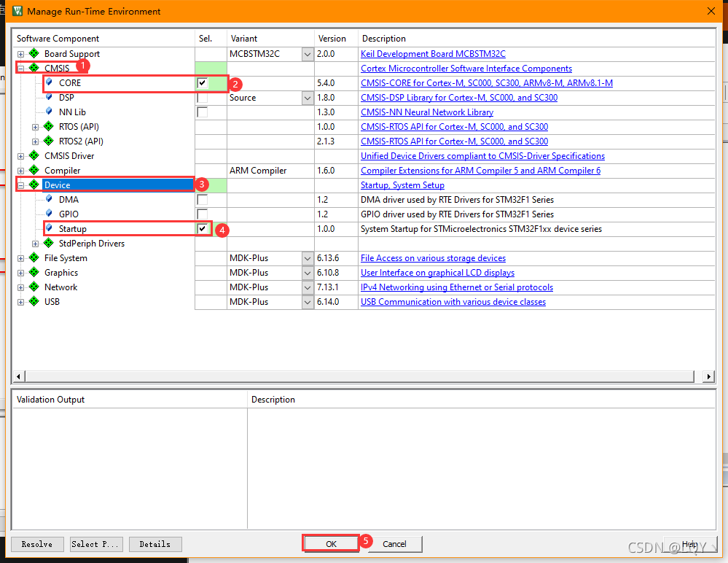Expand the Board Support tree node
Viewport: 728px width, 563px height.
pos(20,55)
